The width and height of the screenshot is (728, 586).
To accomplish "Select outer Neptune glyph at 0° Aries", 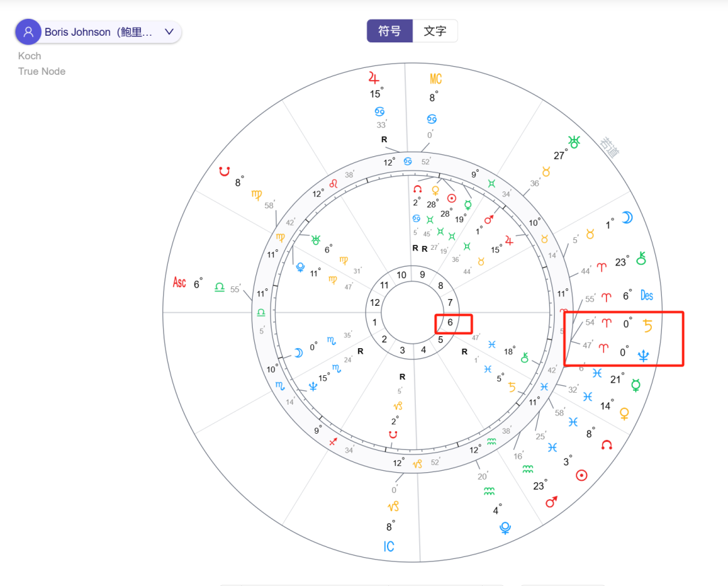I will point(644,356).
